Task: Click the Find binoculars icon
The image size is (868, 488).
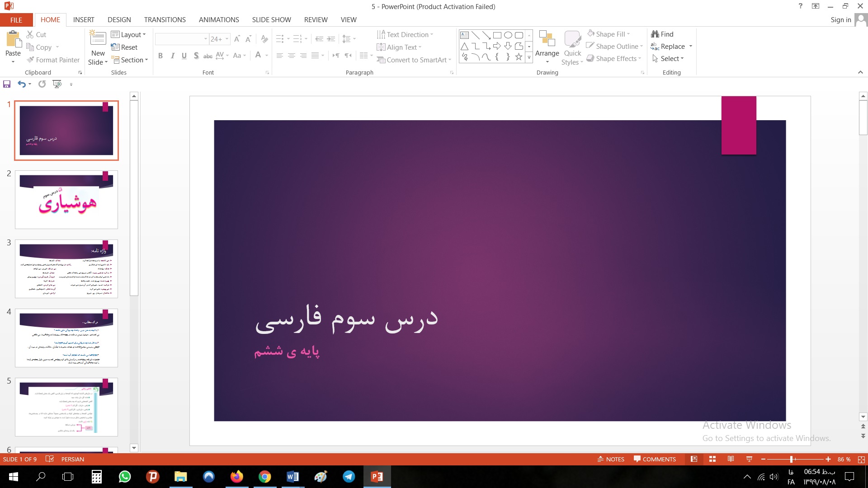Action: click(x=655, y=34)
